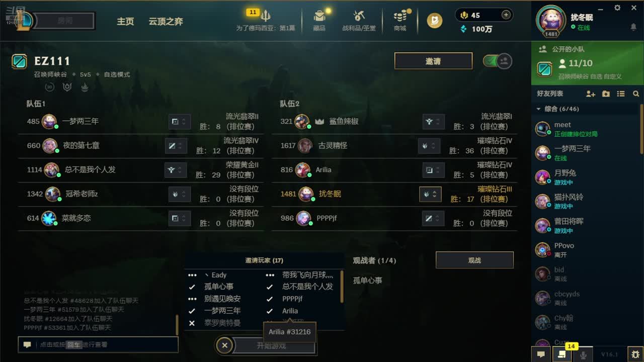Open the bottom-right gear settings icon
Viewport: 644px width, 362px height.
click(x=635, y=354)
